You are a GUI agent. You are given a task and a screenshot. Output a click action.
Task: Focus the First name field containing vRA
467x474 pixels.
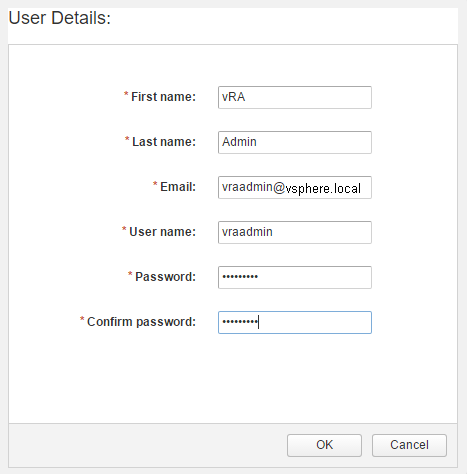[295, 97]
